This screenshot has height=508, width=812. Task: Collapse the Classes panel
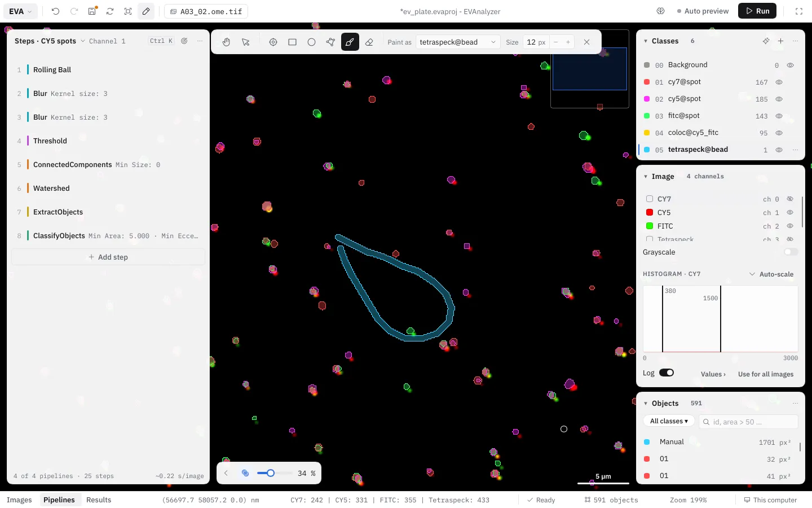[x=646, y=41]
